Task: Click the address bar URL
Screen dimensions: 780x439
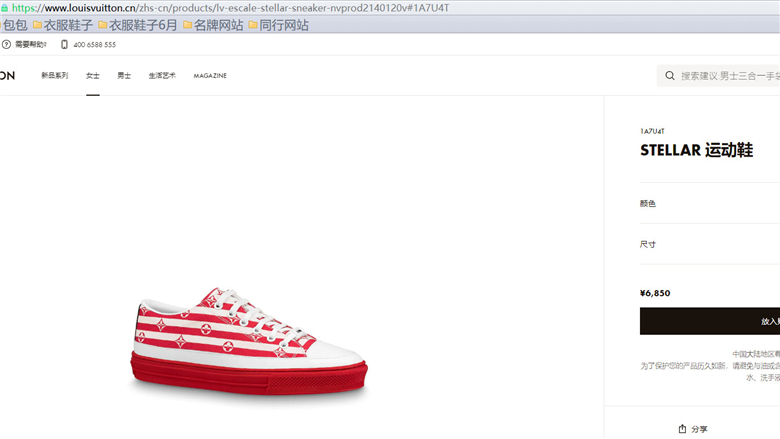Action: 230,8
